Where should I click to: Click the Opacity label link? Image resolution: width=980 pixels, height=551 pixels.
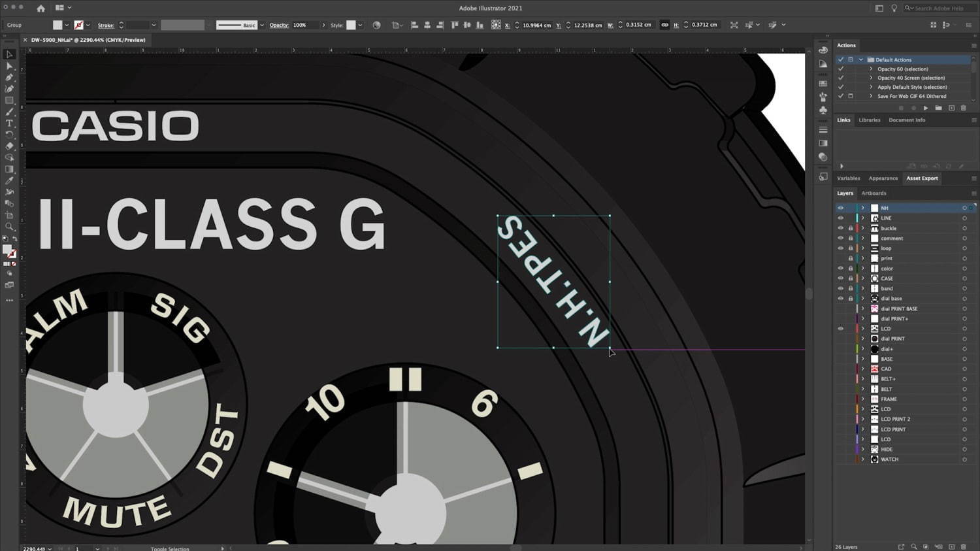point(279,25)
